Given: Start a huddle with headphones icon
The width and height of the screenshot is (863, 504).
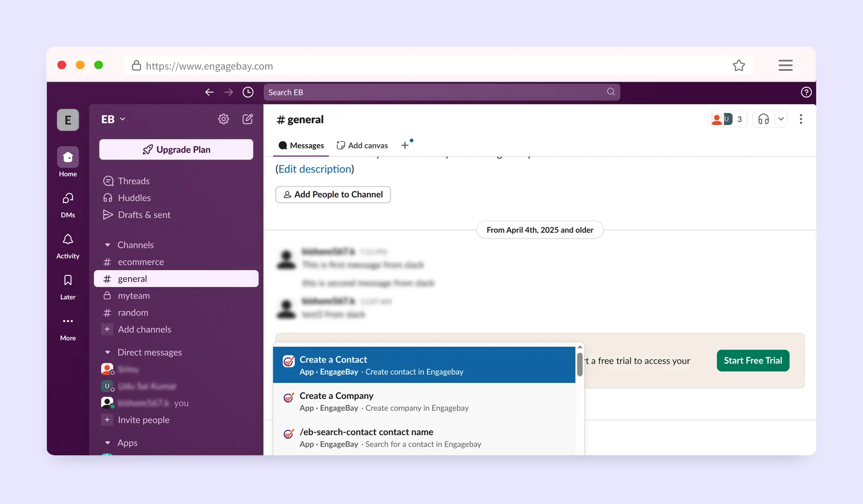Looking at the screenshot, I should tap(763, 119).
